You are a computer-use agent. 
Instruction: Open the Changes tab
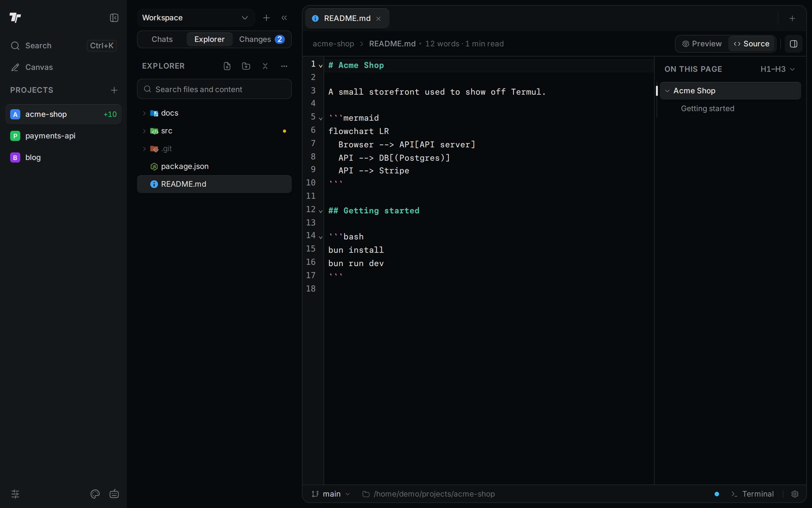coord(262,39)
